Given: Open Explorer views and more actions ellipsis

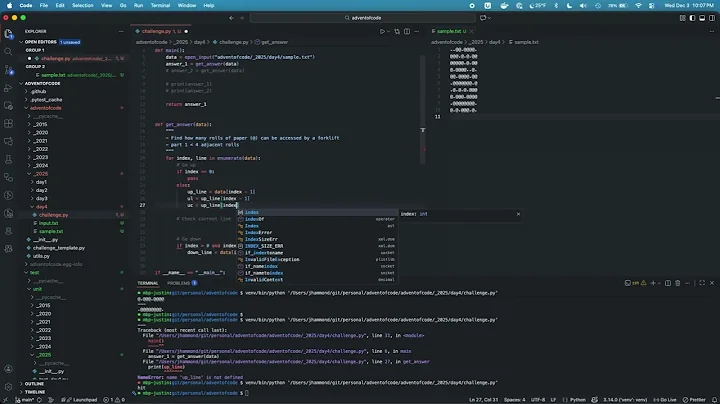Looking at the screenshot, I should tap(121, 31).
